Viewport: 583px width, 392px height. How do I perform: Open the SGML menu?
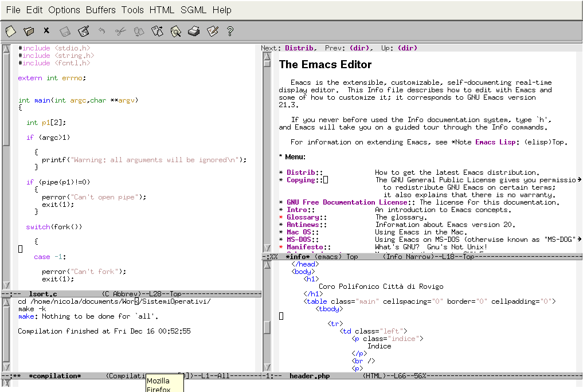193,10
